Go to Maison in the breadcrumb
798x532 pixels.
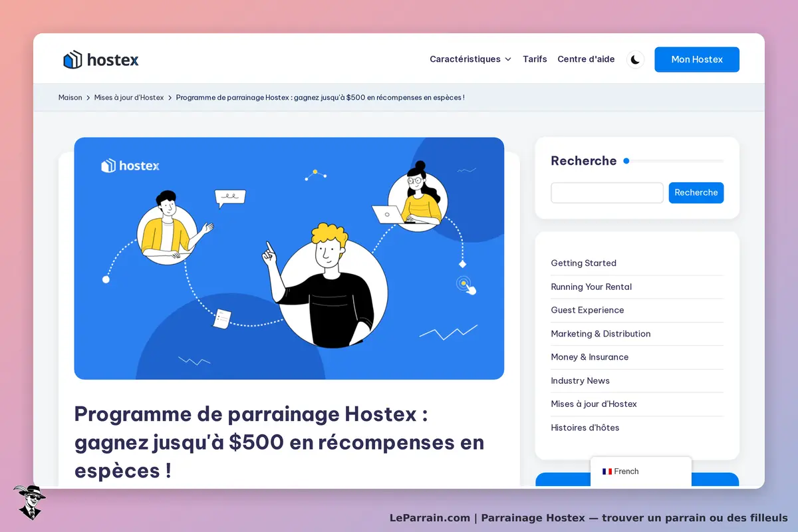click(70, 97)
